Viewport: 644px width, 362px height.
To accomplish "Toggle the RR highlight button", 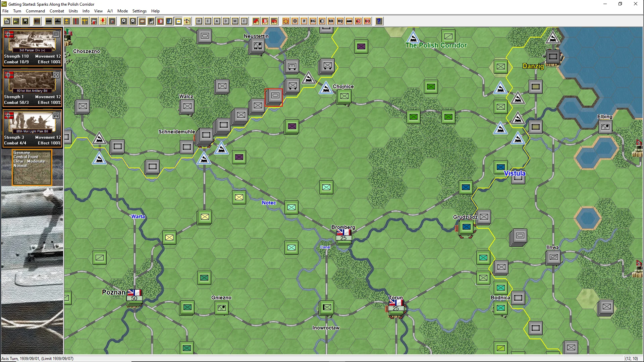I will coord(331,21).
